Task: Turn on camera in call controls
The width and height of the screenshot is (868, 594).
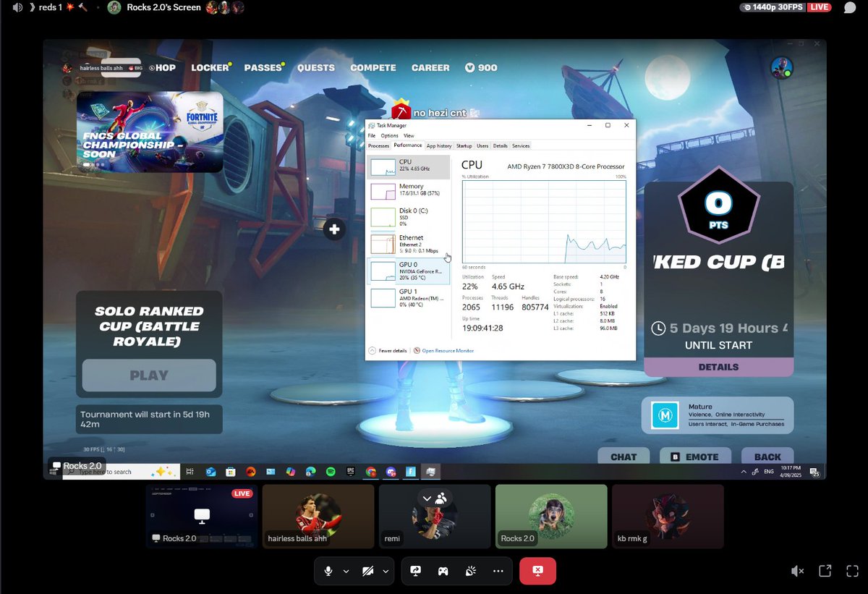Action: [x=367, y=571]
